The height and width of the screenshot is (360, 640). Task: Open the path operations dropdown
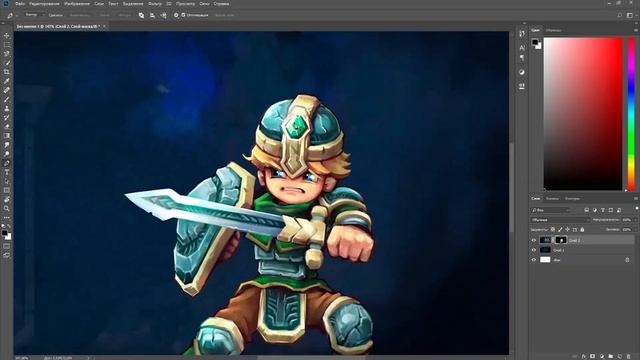pos(141,15)
